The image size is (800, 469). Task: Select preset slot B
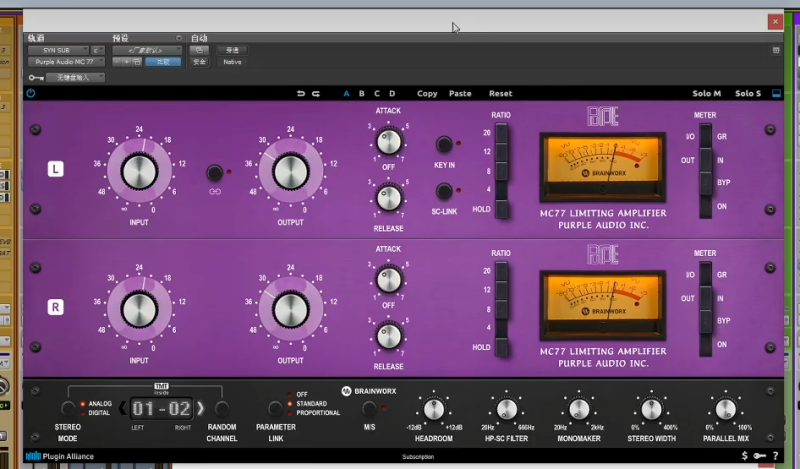tap(362, 93)
